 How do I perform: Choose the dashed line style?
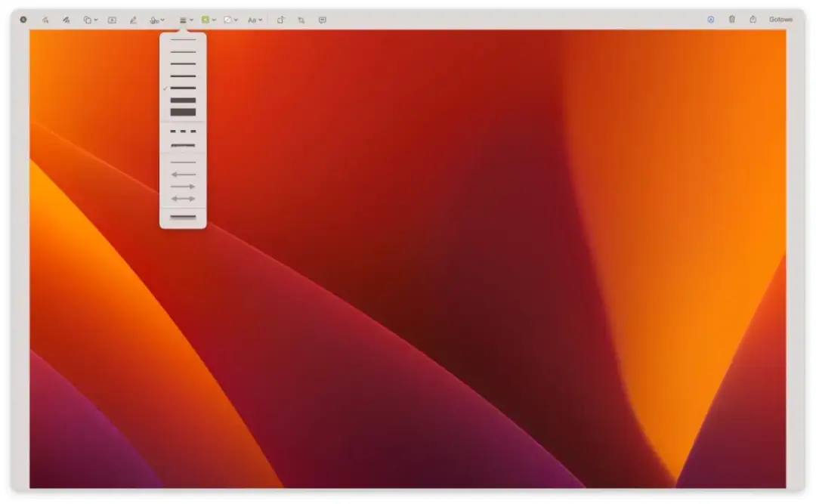pos(181,131)
